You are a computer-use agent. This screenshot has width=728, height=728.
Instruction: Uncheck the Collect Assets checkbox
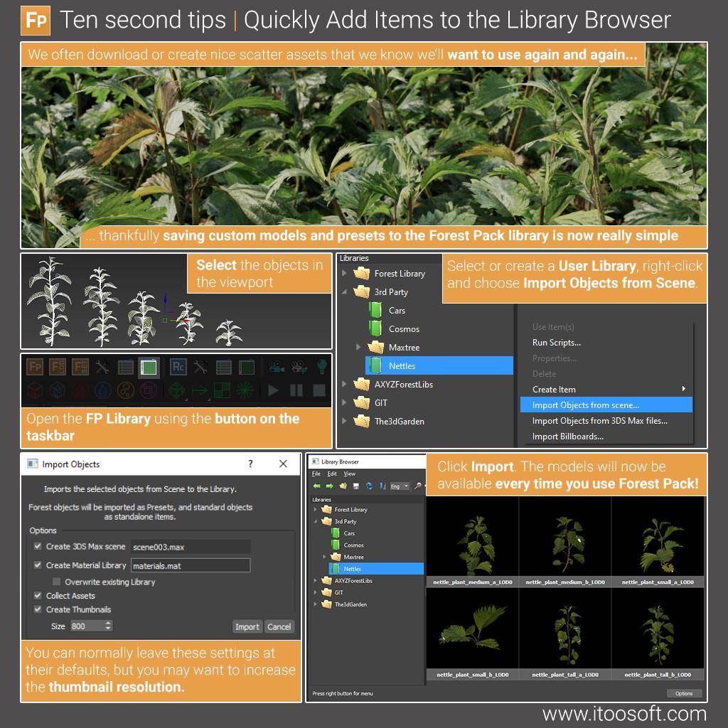(38, 595)
